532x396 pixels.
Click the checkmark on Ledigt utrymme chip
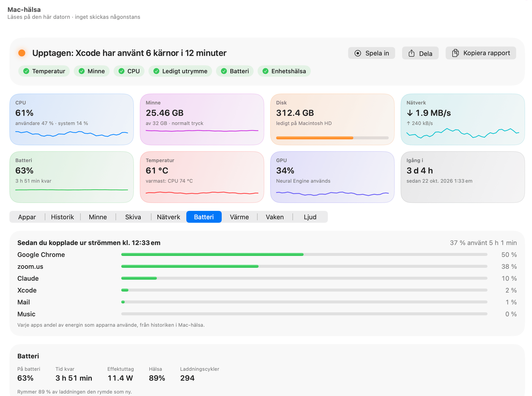pyautogui.click(x=156, y=71)
